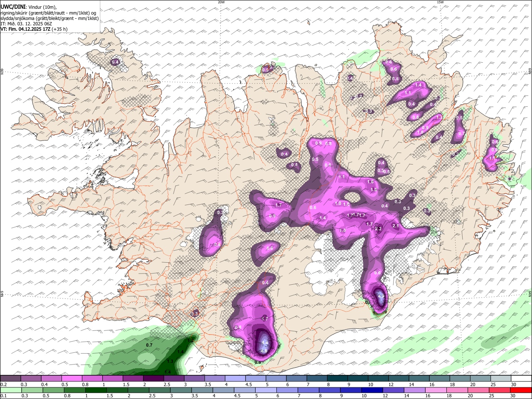532x399 pixels.
Task: Select the red-pink 25 swatch in the lower legend
Action: pos(499,390)
